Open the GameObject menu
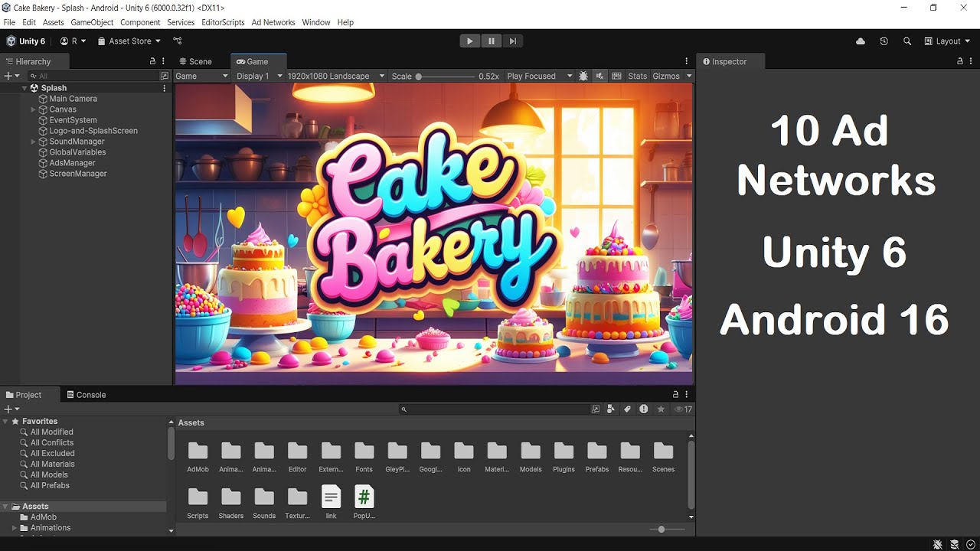This screenshot has width=980, height=551. [92, 22]
